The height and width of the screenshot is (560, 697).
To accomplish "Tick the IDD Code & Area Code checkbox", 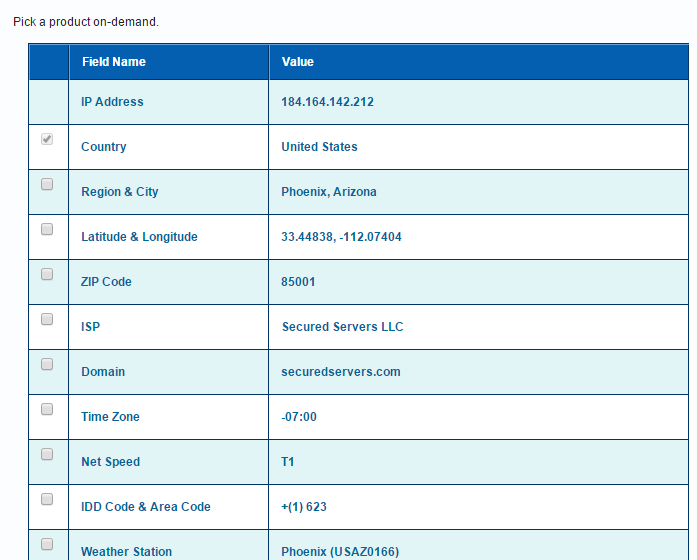I will coord(47,499).
